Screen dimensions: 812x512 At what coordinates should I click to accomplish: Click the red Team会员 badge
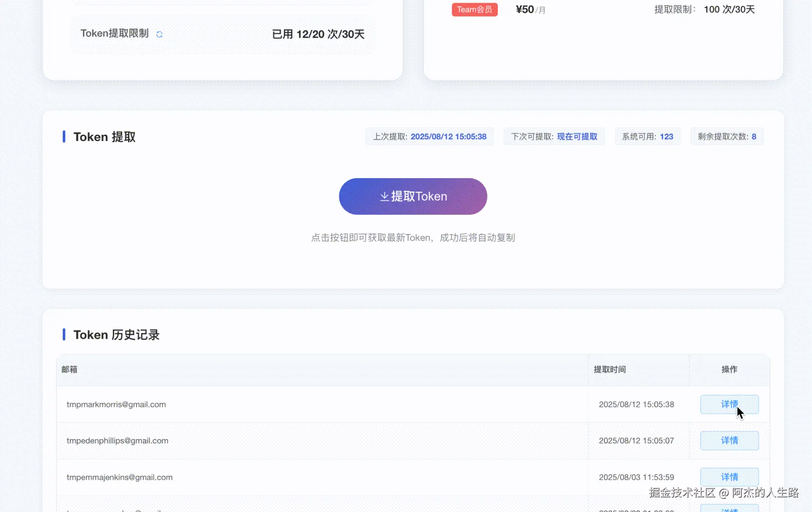point(474,9)
